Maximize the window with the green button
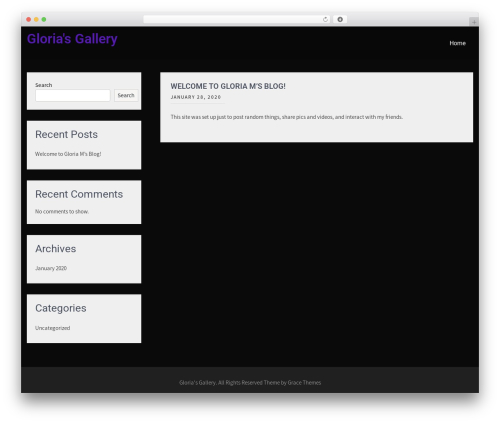This screenshot has width=500, height=423. point(44,19)
